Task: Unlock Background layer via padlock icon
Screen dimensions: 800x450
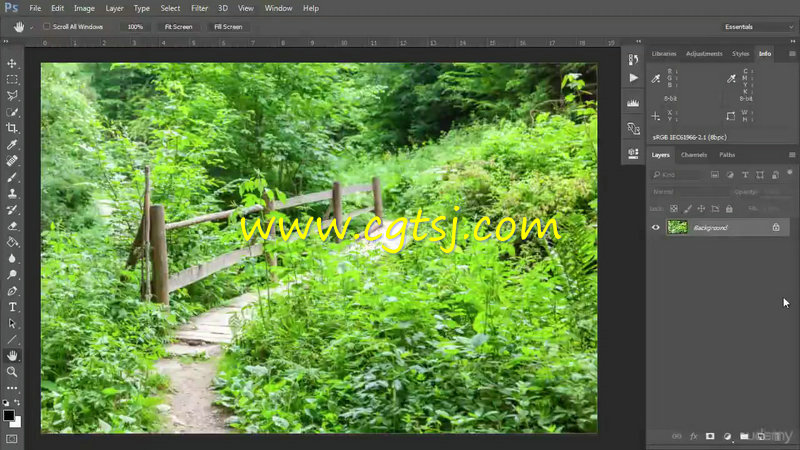Action: tap(776, 228)
